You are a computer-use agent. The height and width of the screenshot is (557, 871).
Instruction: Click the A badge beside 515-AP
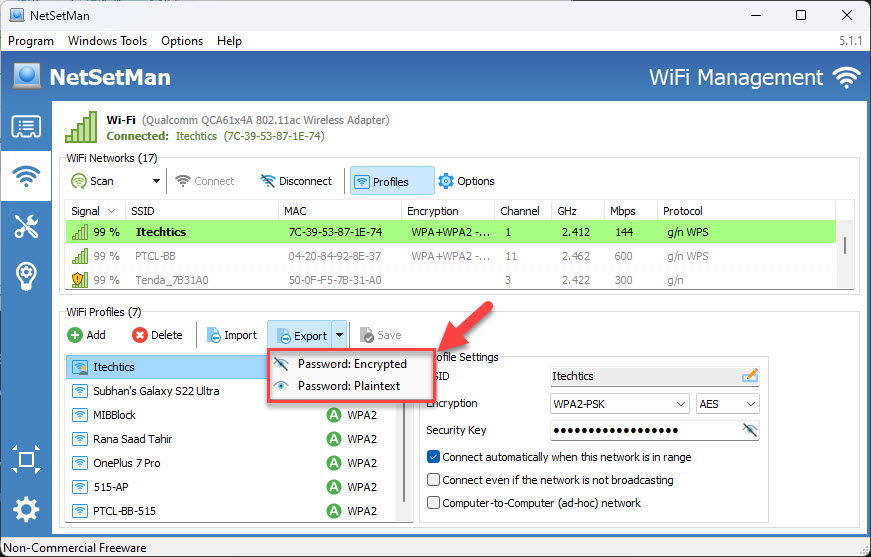333,486
